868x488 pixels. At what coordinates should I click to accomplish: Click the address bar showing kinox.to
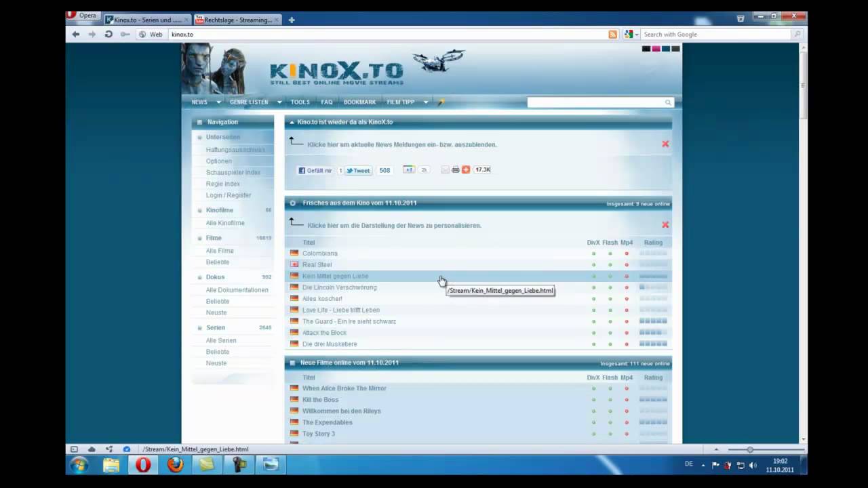[x=387, y=34]
